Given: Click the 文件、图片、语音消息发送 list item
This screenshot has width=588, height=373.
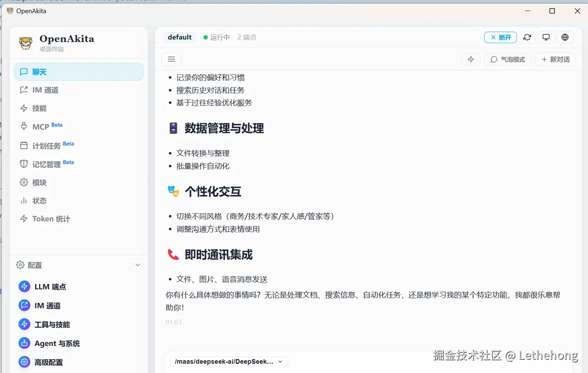Looking at the screenshot, I should (x=222, y=279).
